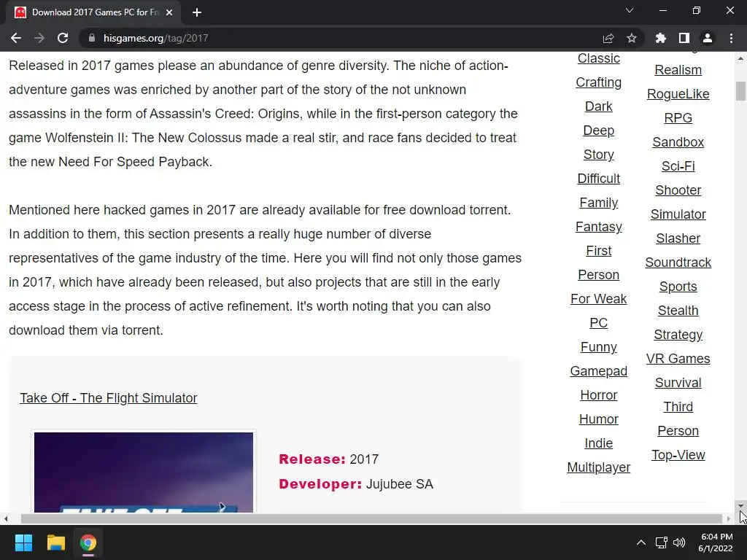Screen dimensions: 747x560
Task: Click the browser forward arrow
Action: pyautogui.click(x=39, y=38)
